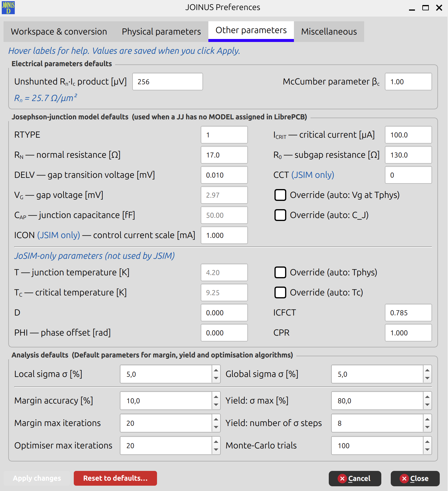Image resolution: width=448 pixels, height=491 pixels.
Task: Close window via title bar X
Action: [x=439, y=8]
